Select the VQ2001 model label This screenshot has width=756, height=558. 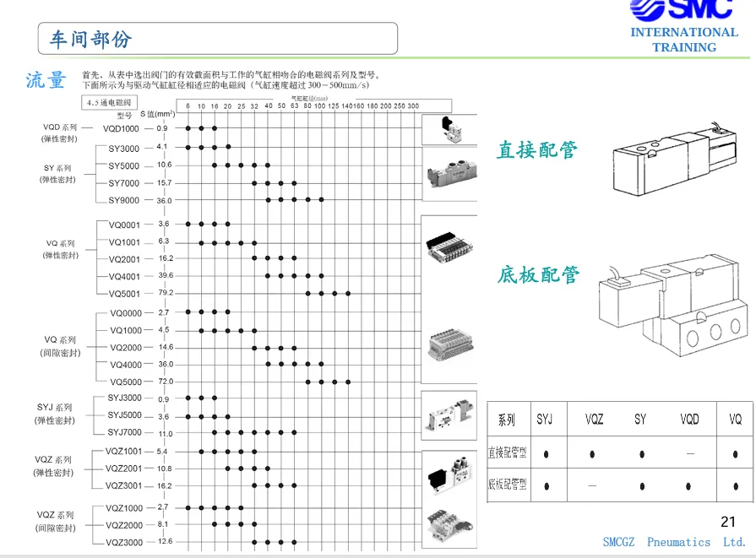click(x=124, y=259)
